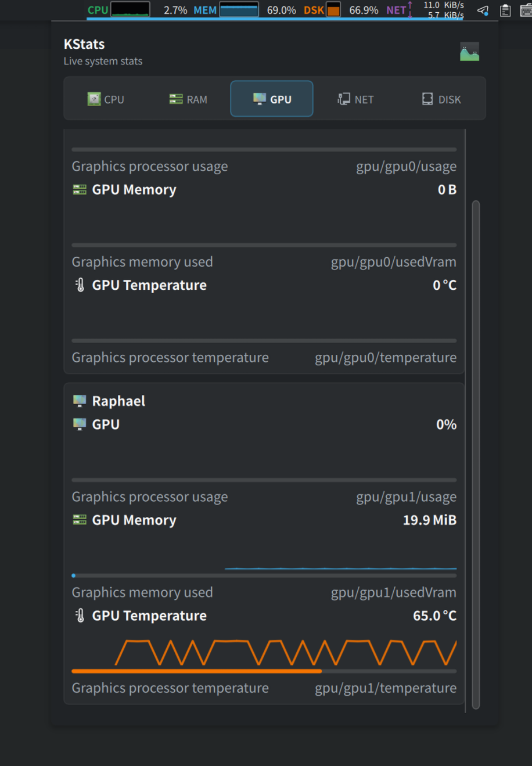Click the "gpu/gpu0/usedVram" sensor path
This screenshot has width=532, height=766.
(394, 262)
